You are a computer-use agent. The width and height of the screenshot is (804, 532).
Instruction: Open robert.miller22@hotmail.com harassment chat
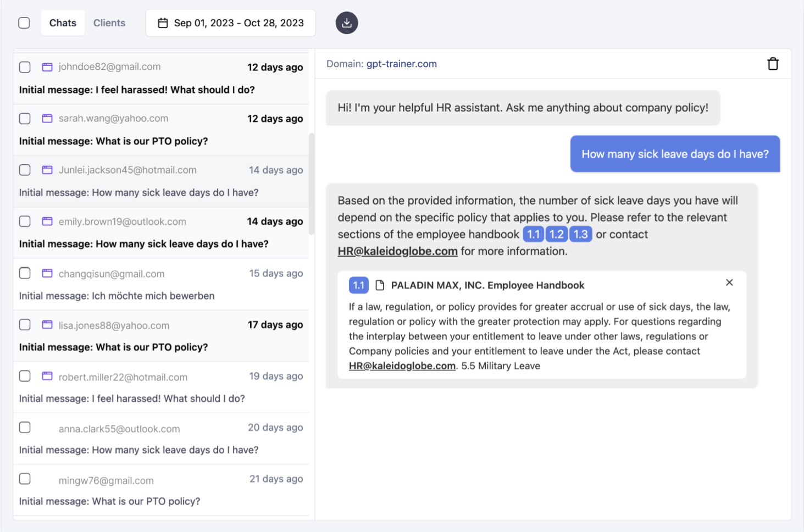tap(161, 387)
